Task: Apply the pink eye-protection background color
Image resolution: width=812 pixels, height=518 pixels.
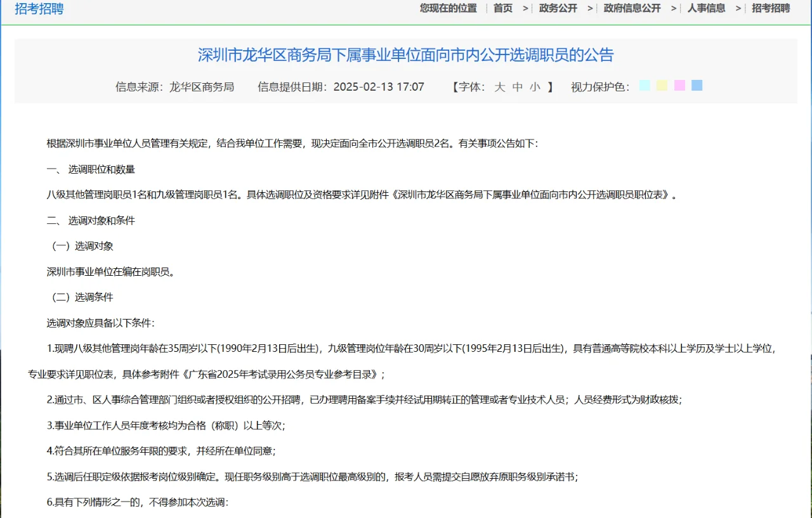Action: coord(679,85)
